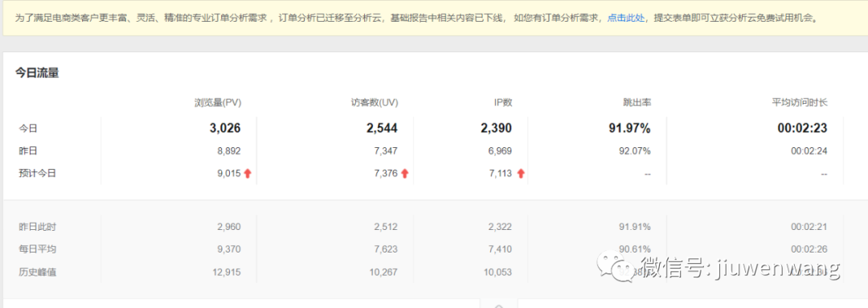This screenshot has width=868, height=308.
Task: Click yesterday's UV value 7,347
Action: [387, 150]
